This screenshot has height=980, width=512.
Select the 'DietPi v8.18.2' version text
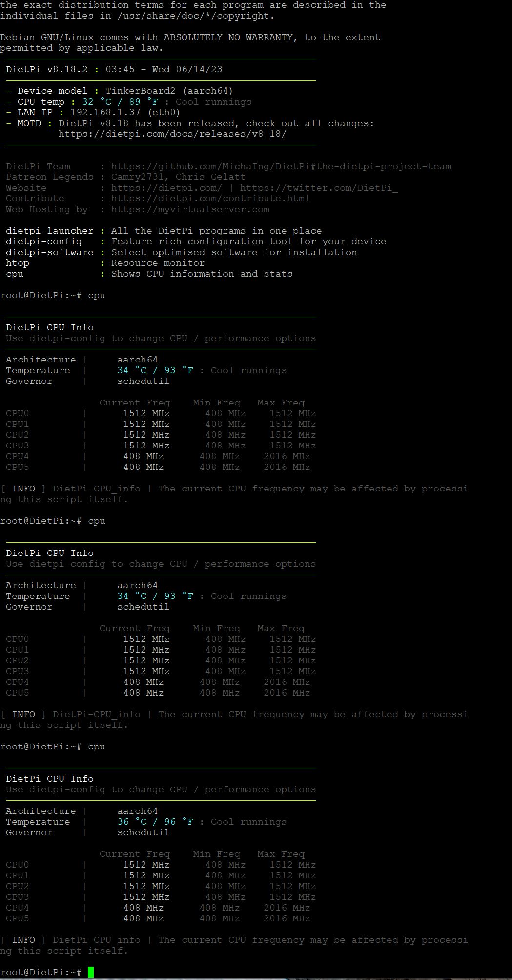47,69
